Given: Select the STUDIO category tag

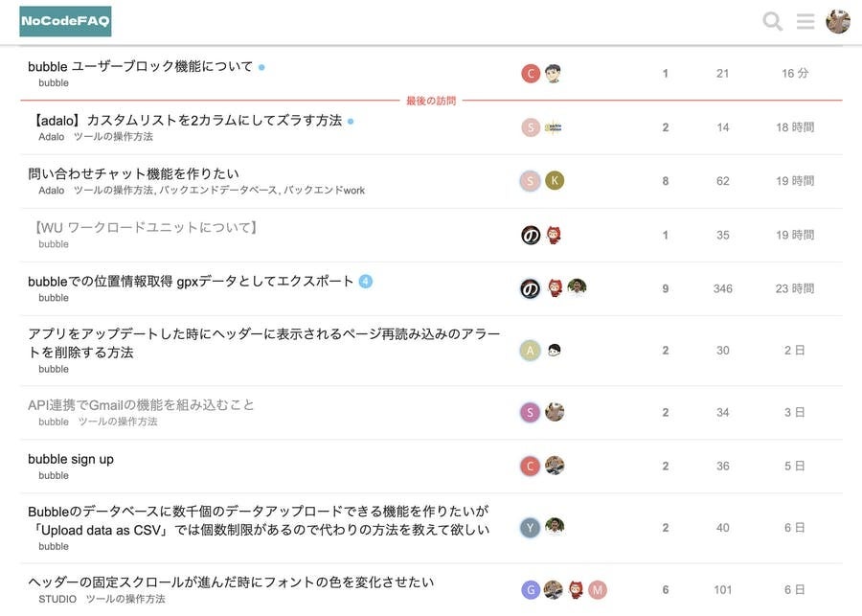Looking at the screenshot, I should pyautogui.click(x=57, y=599).
